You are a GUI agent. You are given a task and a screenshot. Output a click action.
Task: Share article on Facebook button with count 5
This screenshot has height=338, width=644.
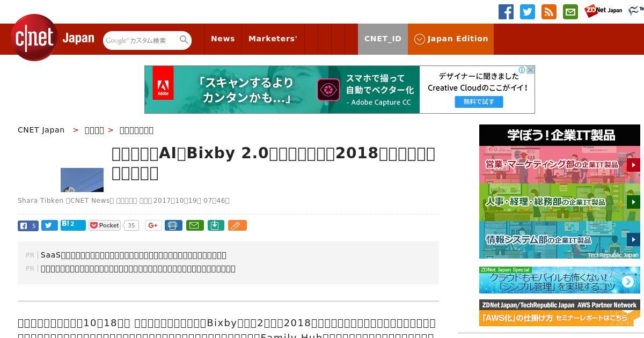[x=28, y=226]
